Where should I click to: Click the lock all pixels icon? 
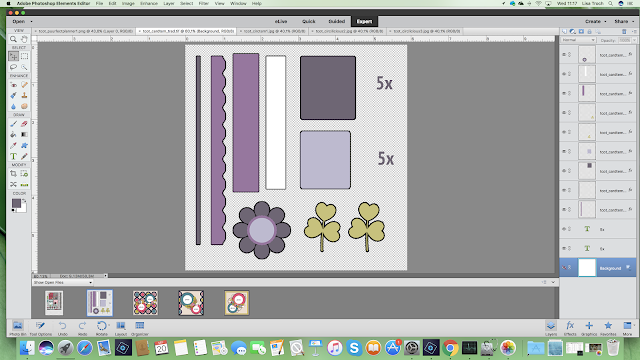pos(589,31)
